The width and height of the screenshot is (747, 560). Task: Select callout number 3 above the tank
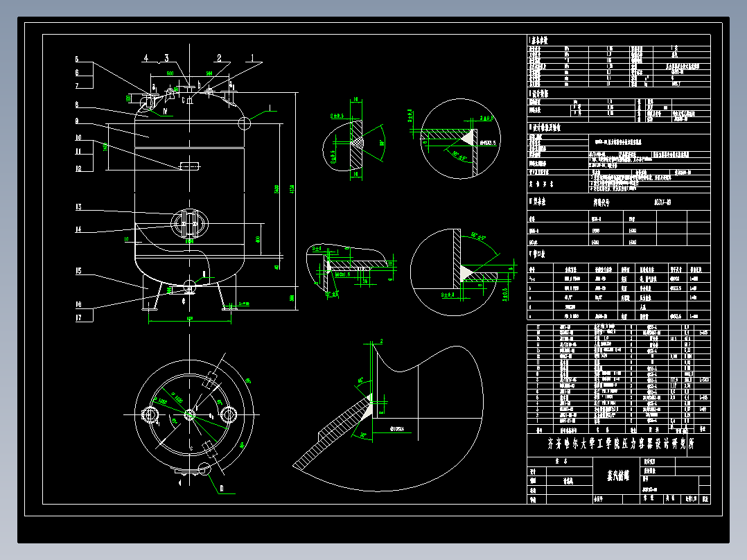[x=166, y=58]
